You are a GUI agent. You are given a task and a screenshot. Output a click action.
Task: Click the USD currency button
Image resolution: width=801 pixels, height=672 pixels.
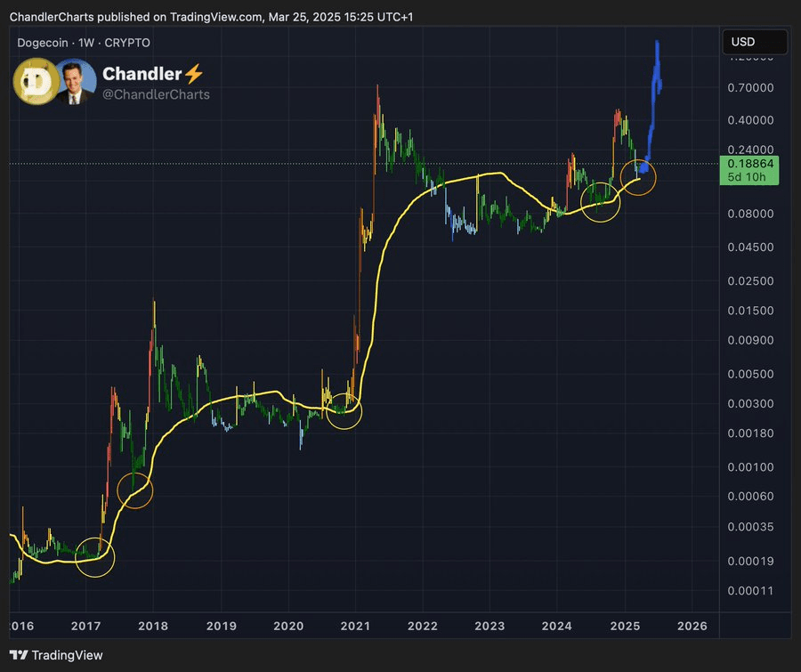click(x=755, y=42)
